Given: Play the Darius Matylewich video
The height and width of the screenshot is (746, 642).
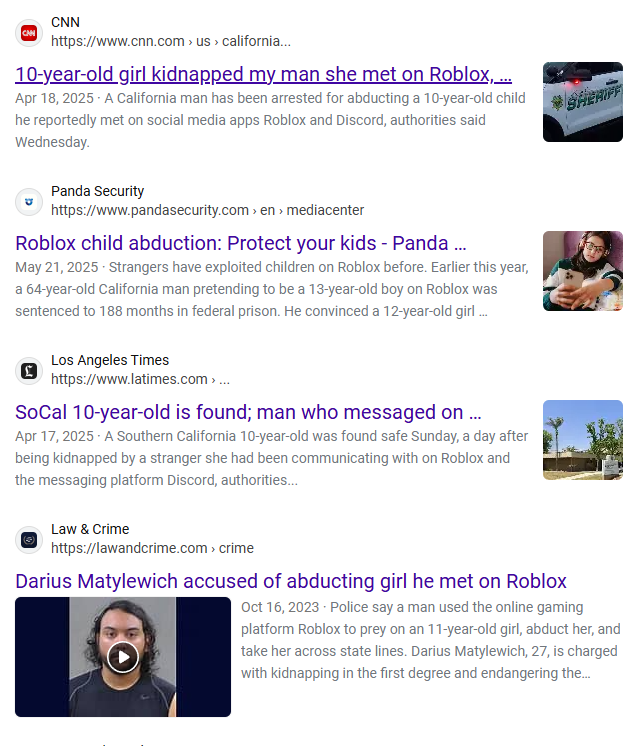Looking at the screenshot, I should 123,657.
